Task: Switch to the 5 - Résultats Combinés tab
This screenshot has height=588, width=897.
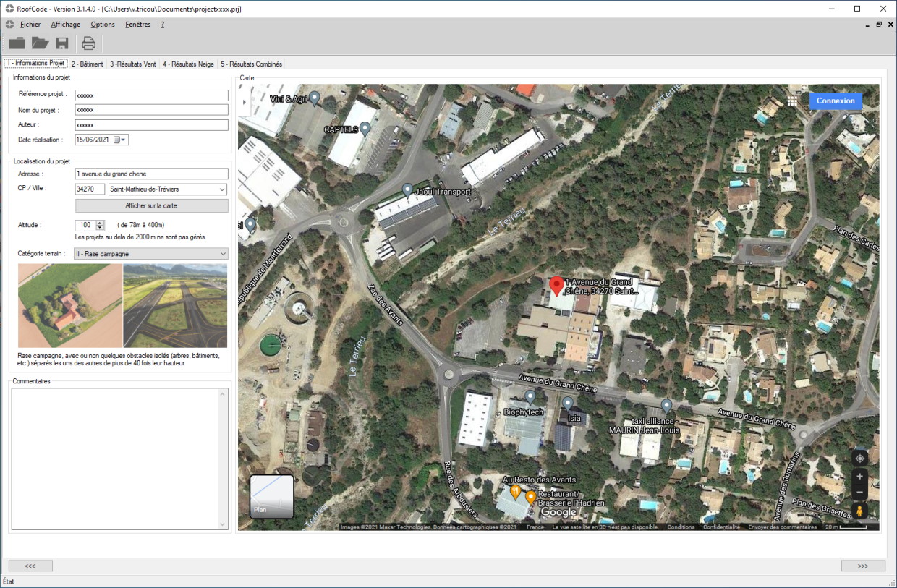Action: [252, 64]
